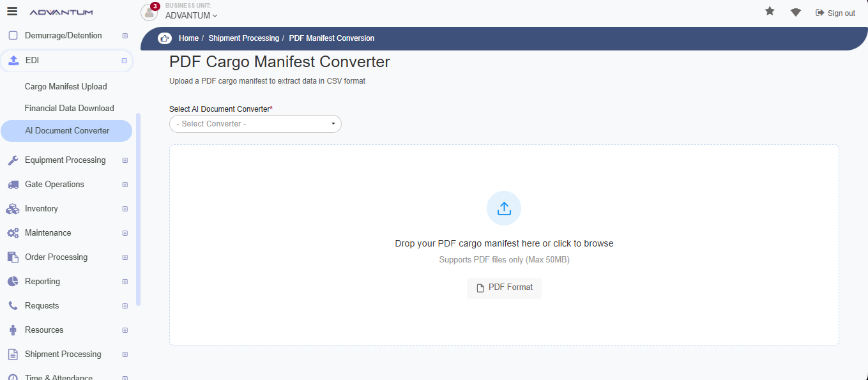Click the Maintenance gears icon

(x=13, y=233)
